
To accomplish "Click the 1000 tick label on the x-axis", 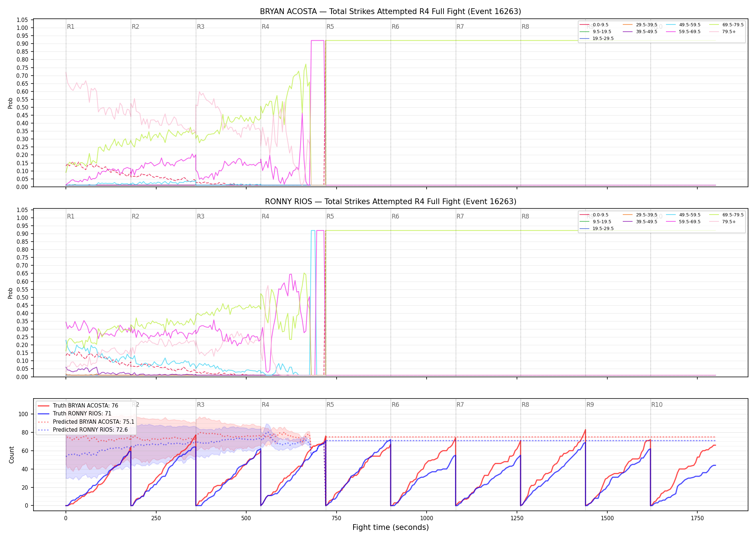I will click(x=427, y=518).
